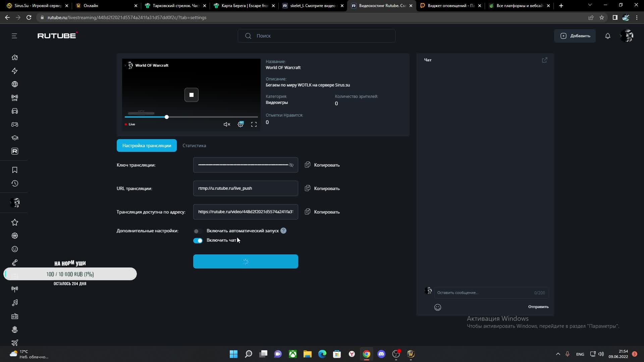Open HD quality settings in player

[x=240, y=124]
